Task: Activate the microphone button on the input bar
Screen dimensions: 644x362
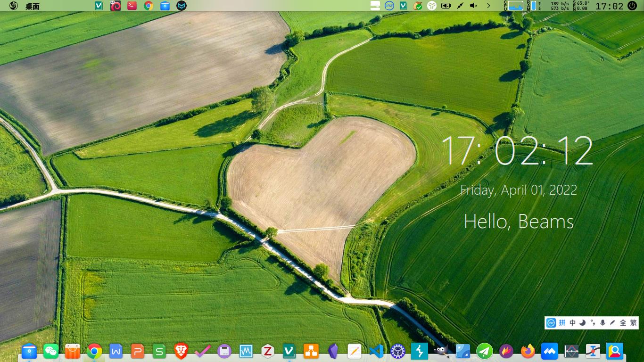Action: 602,322
